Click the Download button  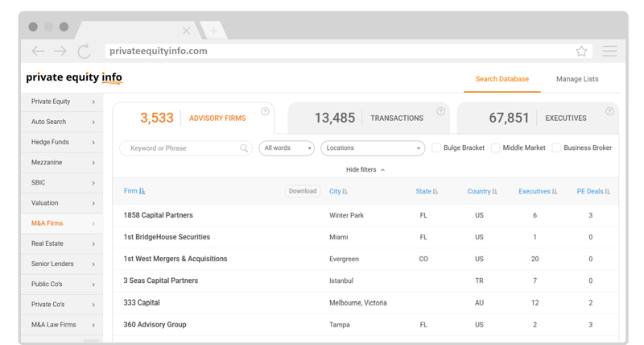[x=303, y=191]
